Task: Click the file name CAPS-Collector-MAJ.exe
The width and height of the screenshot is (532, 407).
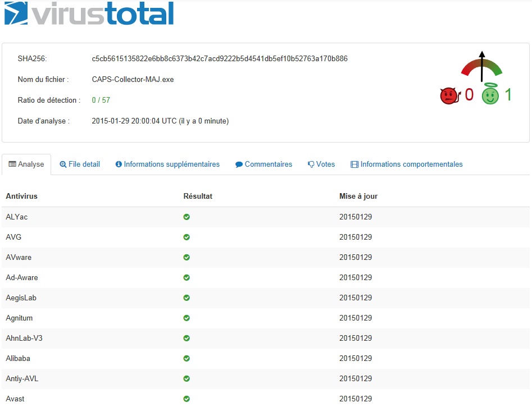Action: tap(133, 79)
